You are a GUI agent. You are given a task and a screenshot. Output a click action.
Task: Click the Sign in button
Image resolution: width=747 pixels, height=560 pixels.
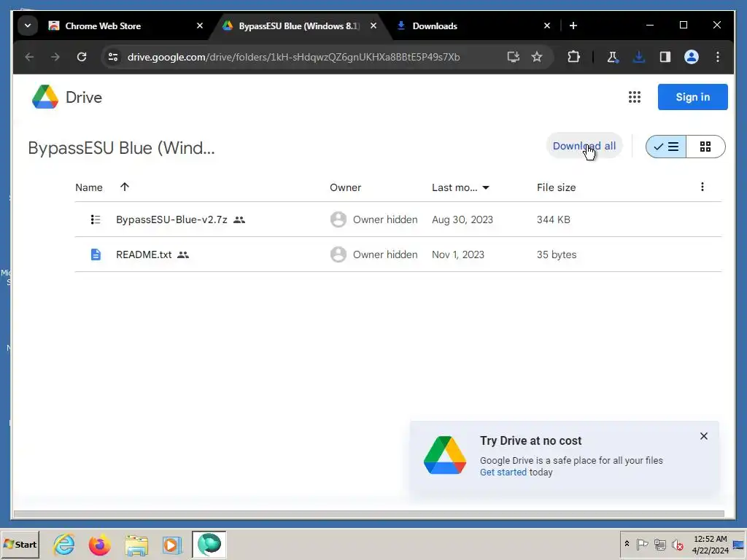click(x=693, y=97)
